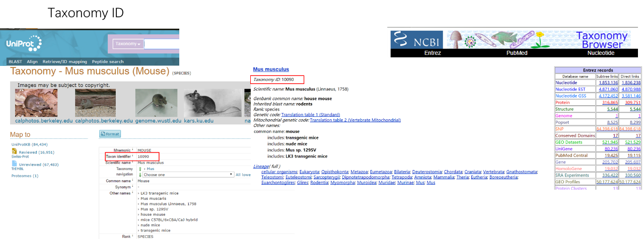This screenshot has height=239, width=644.
Task: Click the taxon identifier value 10090
Action: (144, 156)
